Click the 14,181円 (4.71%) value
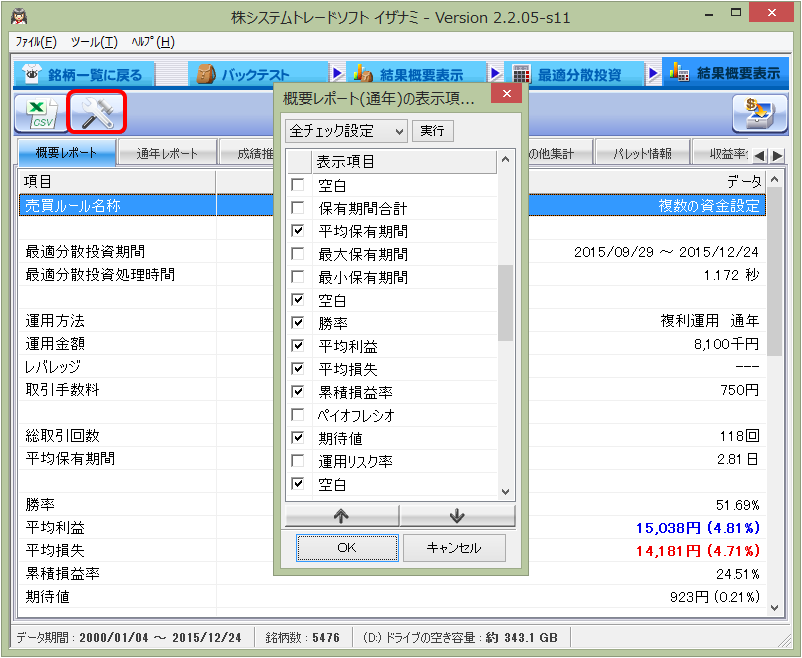The image size is (802, 658). [698, 551]
